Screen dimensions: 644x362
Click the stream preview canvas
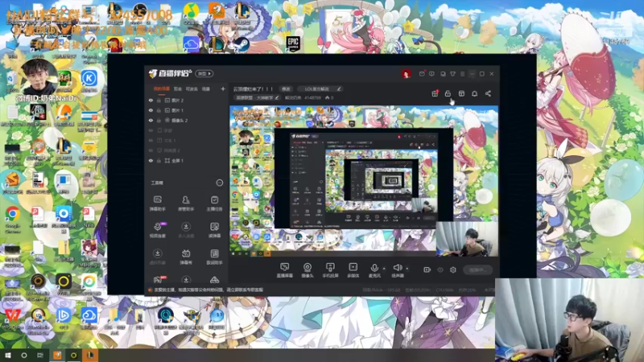coord(364,181)
